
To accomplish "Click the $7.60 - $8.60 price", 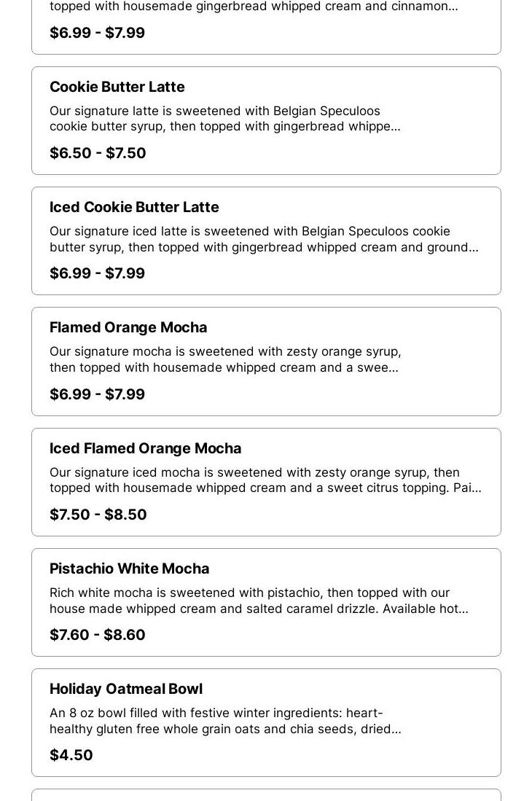I will (x=98, y=635).
